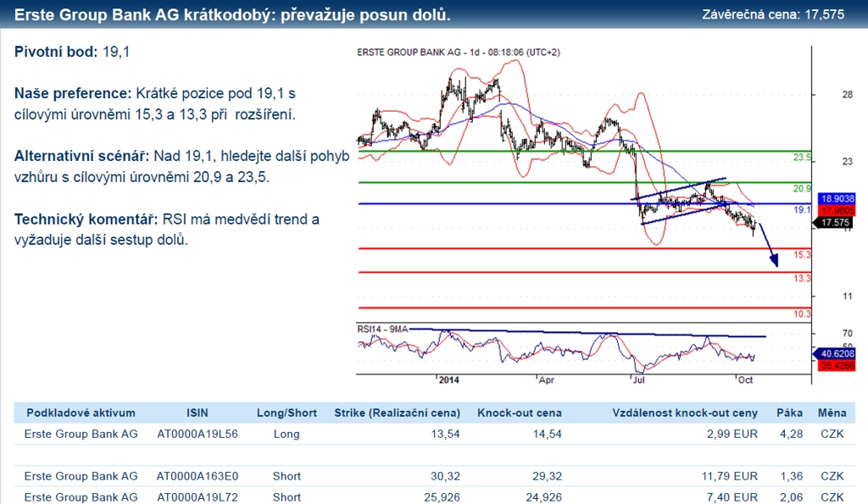Click the 'Knock-out cena' column header
Image resolution: width=868 pixels, height=504 pixels.
pos(520,413)
